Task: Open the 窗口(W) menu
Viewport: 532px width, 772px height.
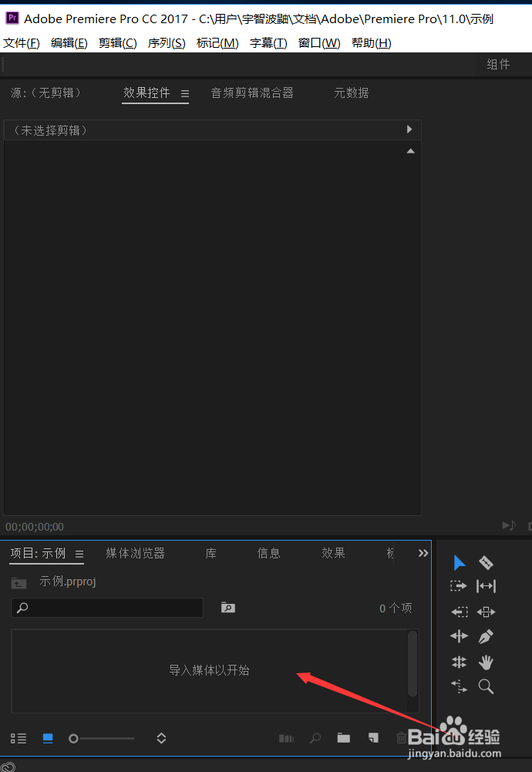Action: (x=319, y=43)
